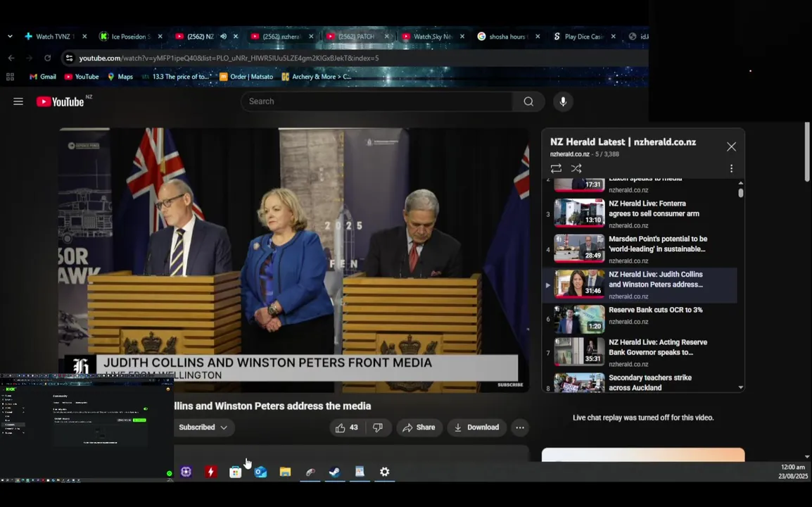The width and height of the screenshot is (812, 507).
Task: Click SUBSCRIBE watermark in video corner
Action: click(x=510, y=384)
